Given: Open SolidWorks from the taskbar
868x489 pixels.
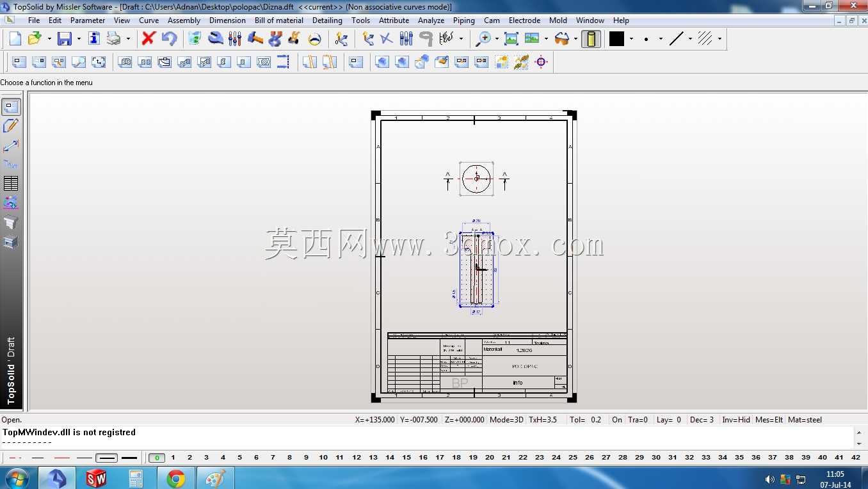Looking at the screenshot, I should [96, 478].
